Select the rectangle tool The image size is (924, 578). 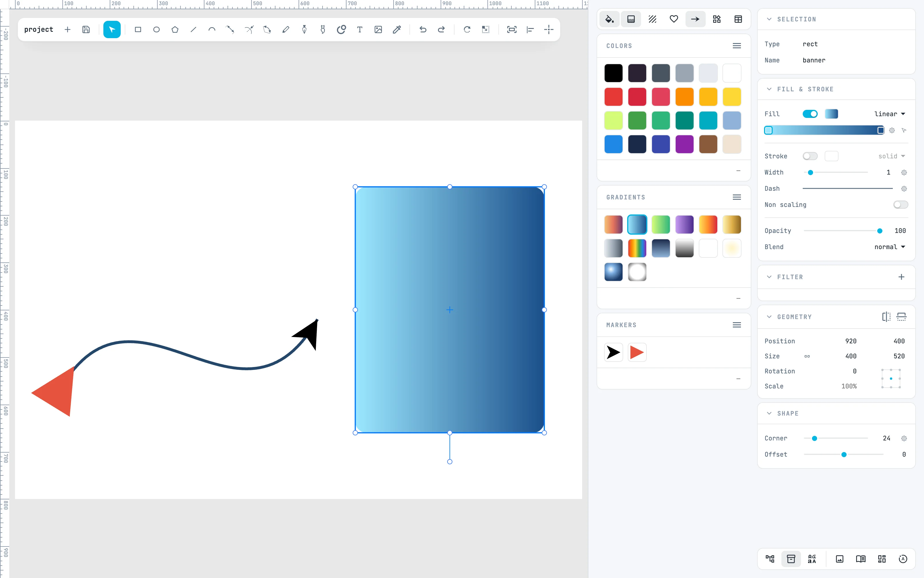coord(138,29)
